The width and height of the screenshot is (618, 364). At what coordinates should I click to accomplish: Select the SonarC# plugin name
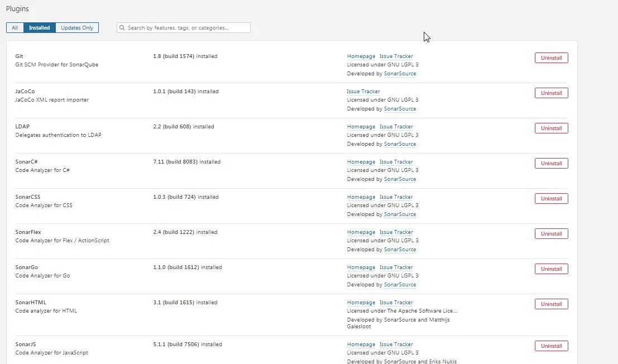pyautogui.click(x=26, y=162)
